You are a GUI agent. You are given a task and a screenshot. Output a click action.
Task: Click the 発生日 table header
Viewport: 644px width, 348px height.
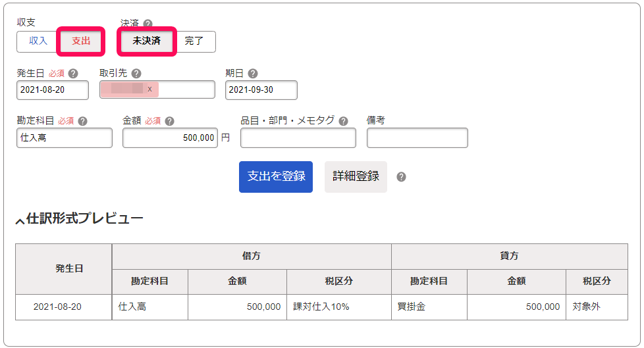[64, 269]
